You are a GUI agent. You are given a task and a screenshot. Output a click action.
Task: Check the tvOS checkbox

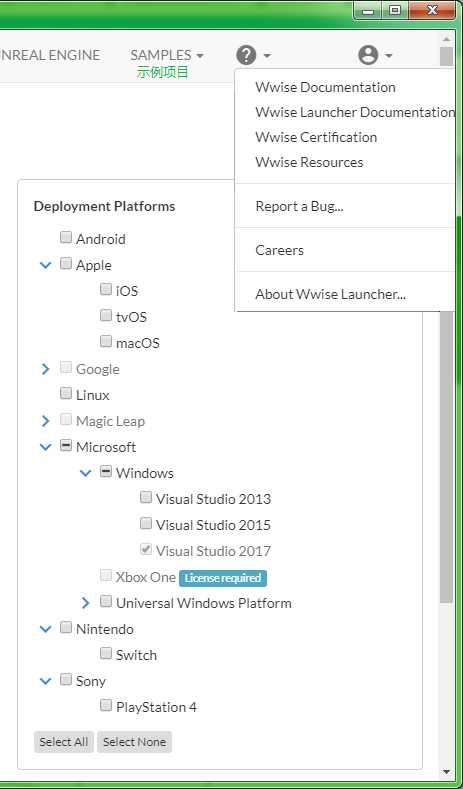click(106, 315)
